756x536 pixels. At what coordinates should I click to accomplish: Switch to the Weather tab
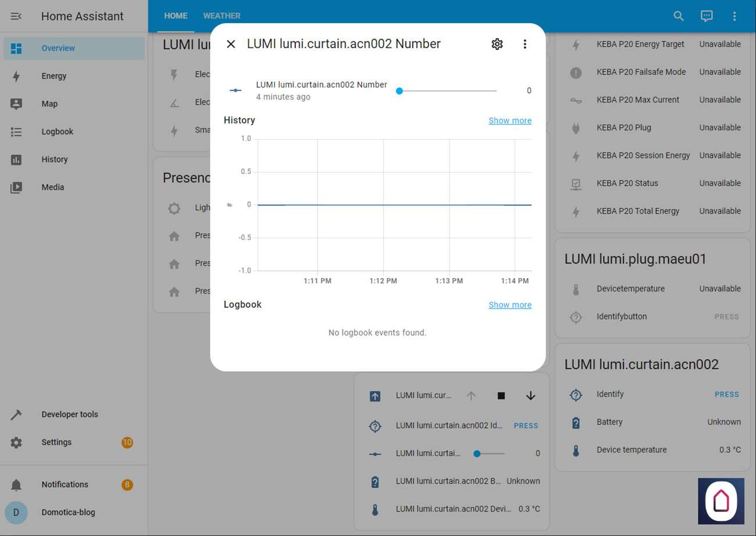(x=222, y=16)
